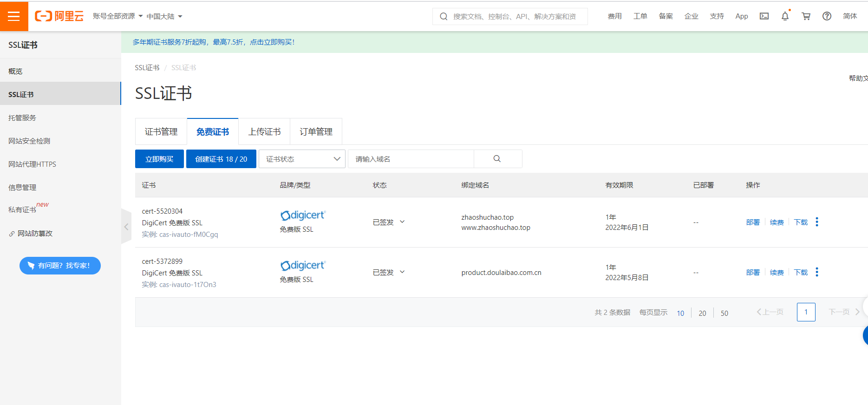Collapse the sidebar with arrow handle

coord(126,227)
